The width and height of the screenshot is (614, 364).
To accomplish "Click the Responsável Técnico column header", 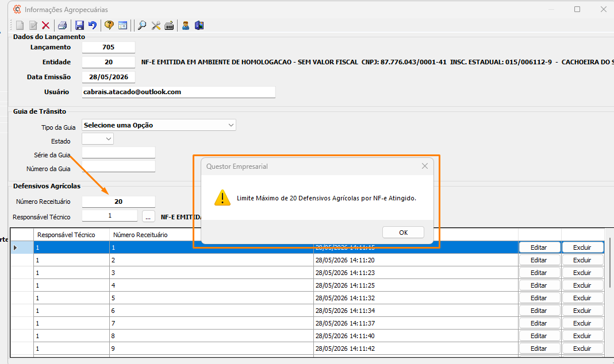I will 72,235.
